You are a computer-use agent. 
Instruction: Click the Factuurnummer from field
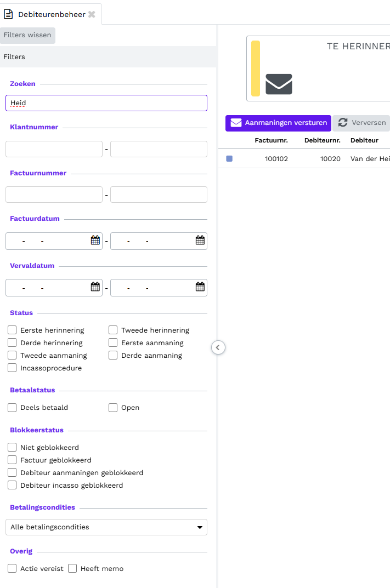click(x=54, y=195)
